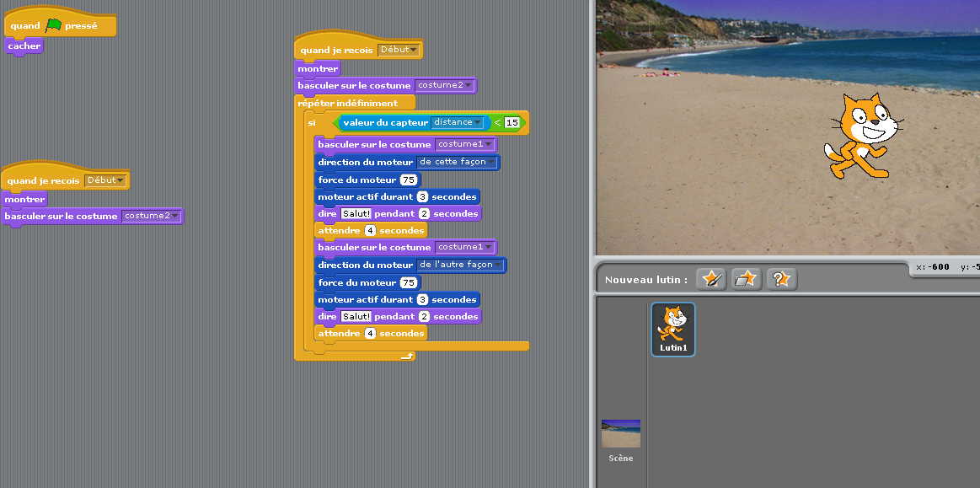The height and width of the screenshot is (488, 980).
Task: Click the répéter indéfiniment block
Action: [x=355, y=103]
